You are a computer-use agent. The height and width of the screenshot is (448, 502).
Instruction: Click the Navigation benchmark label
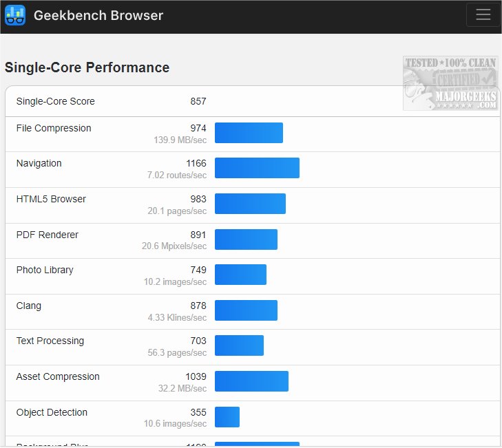click(39, 163)
